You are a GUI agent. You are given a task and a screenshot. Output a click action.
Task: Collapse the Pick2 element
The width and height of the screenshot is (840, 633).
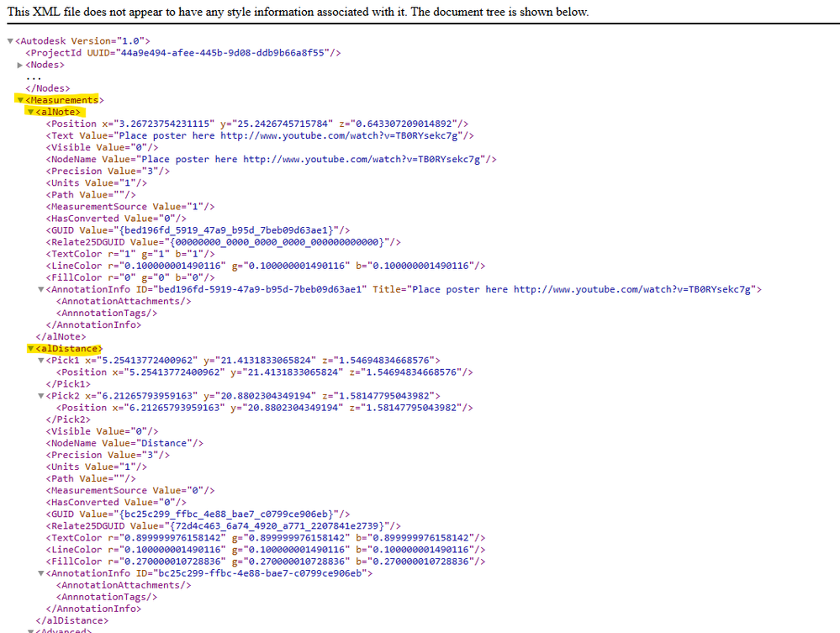(x=40, y=396)
